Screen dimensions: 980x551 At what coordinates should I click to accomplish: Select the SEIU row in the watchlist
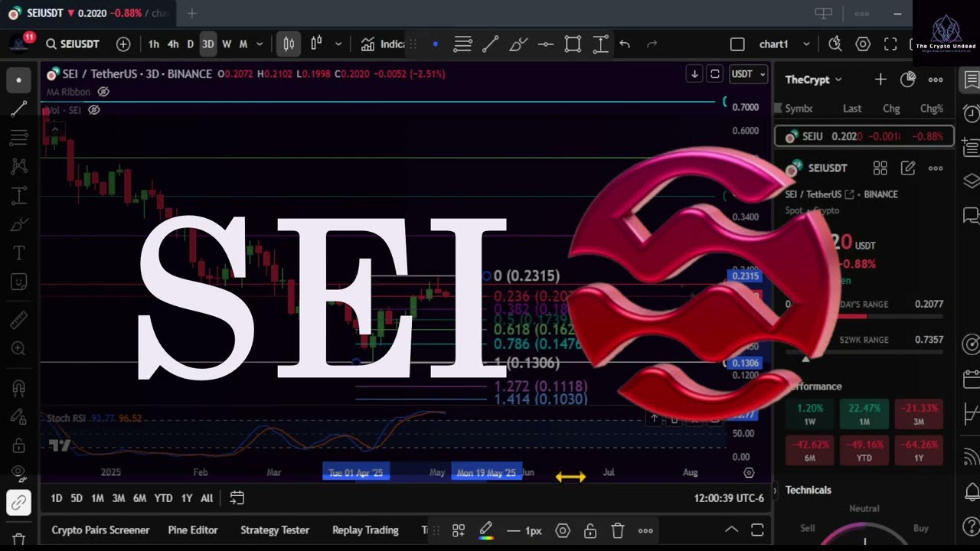[864, 136]
